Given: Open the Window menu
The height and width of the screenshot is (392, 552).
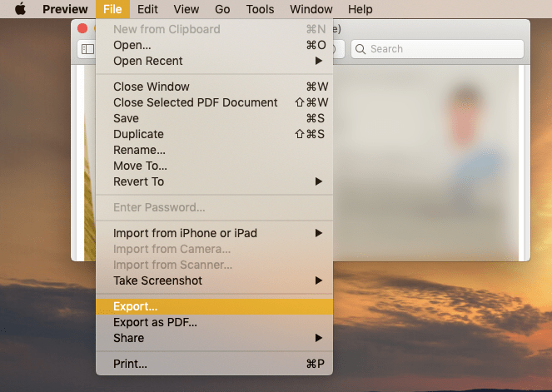Looking at the screenshot, I should pyautogui.click(x=311, y=9).
